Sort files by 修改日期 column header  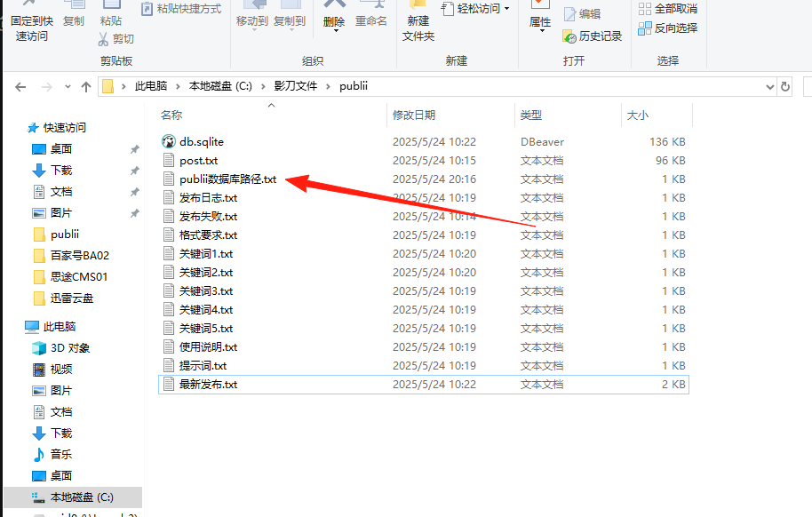[x=414, y=115]
